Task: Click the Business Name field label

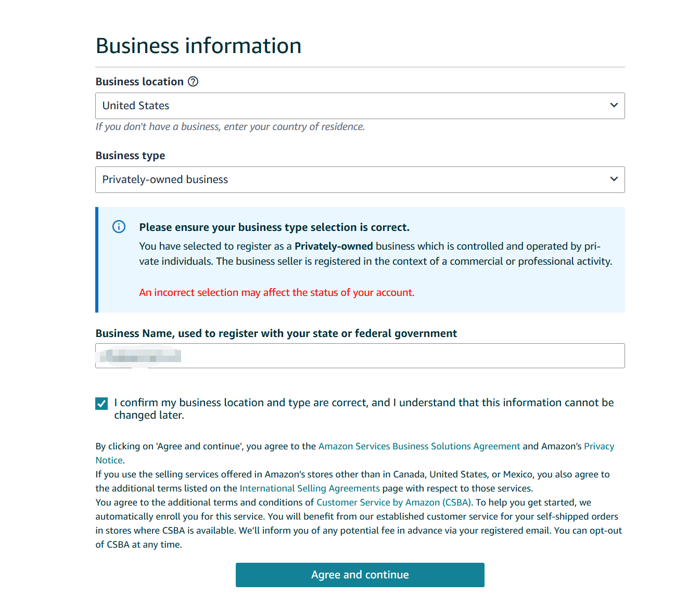Action: pos(276,333)
